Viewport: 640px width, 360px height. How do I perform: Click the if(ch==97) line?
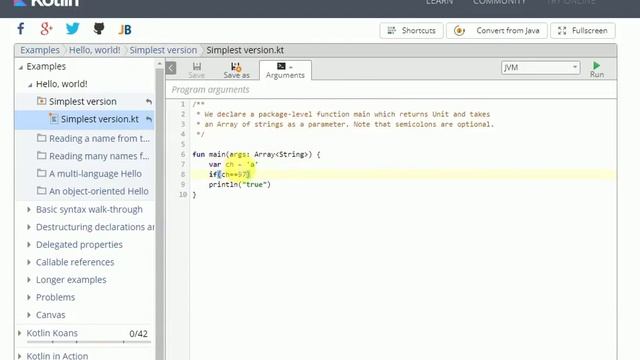[229, 174]
